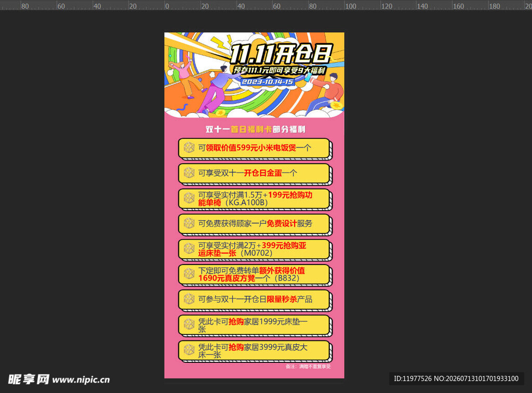Click the icon on the 399元抢购亚运床垫 row
Screen dimensions: 532x393
click(x=189, y=249)
